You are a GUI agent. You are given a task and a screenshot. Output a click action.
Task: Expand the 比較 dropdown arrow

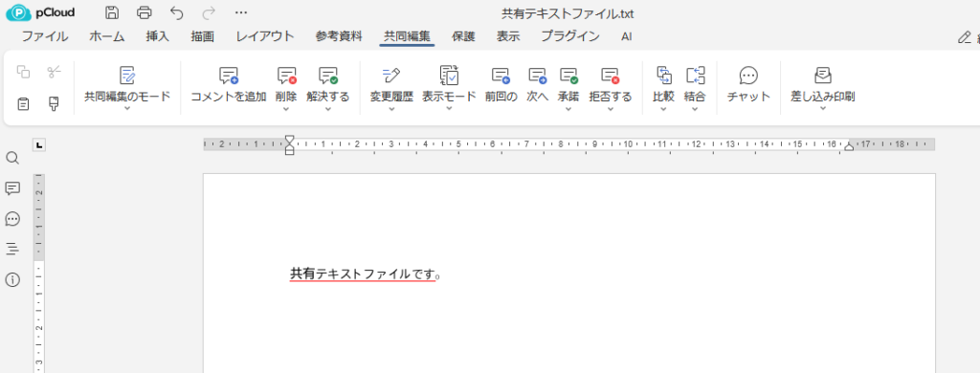tap(664, 109)
